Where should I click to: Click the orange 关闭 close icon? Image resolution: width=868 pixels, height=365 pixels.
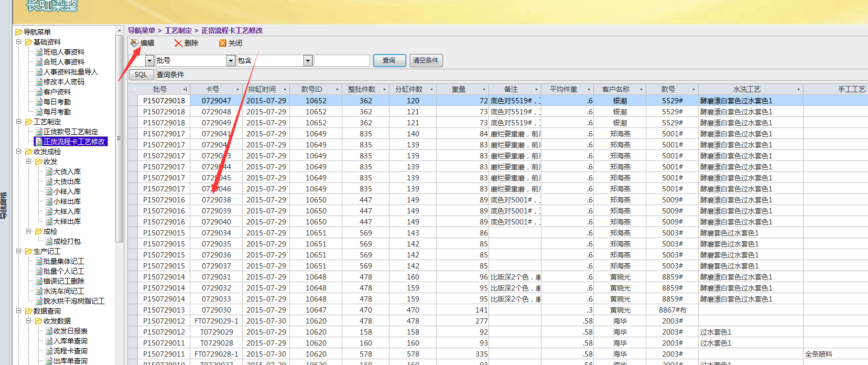[223, 43]
